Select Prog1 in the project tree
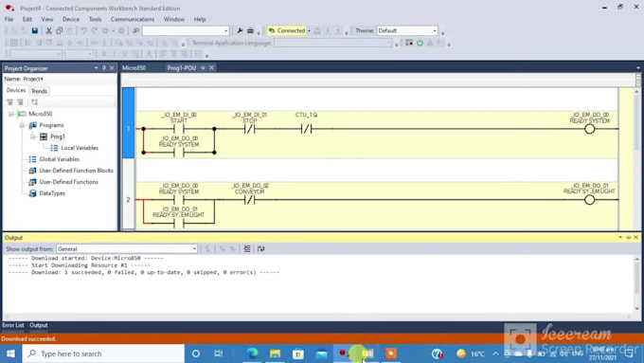This screenshot has width=644, height=363. pos(58,136)
